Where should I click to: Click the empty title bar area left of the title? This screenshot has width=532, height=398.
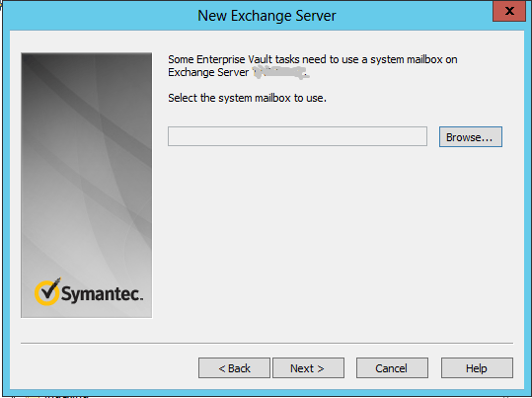[102, 16]
